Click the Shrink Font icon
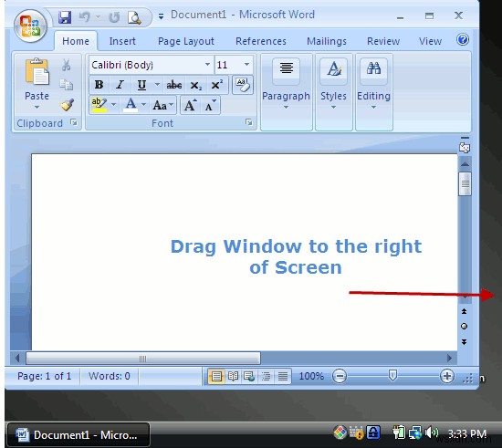The height and width of the screenshot is (448, 502). [210, 105]
